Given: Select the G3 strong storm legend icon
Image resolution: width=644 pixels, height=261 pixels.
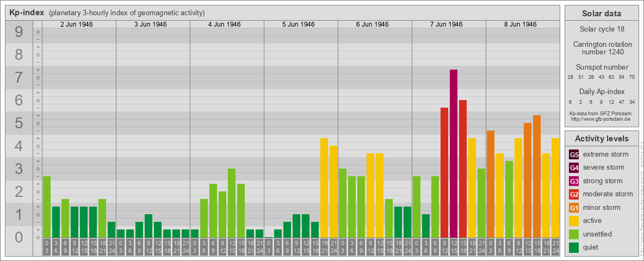Looking at the screenshot, I should click(x=574, y=181).
